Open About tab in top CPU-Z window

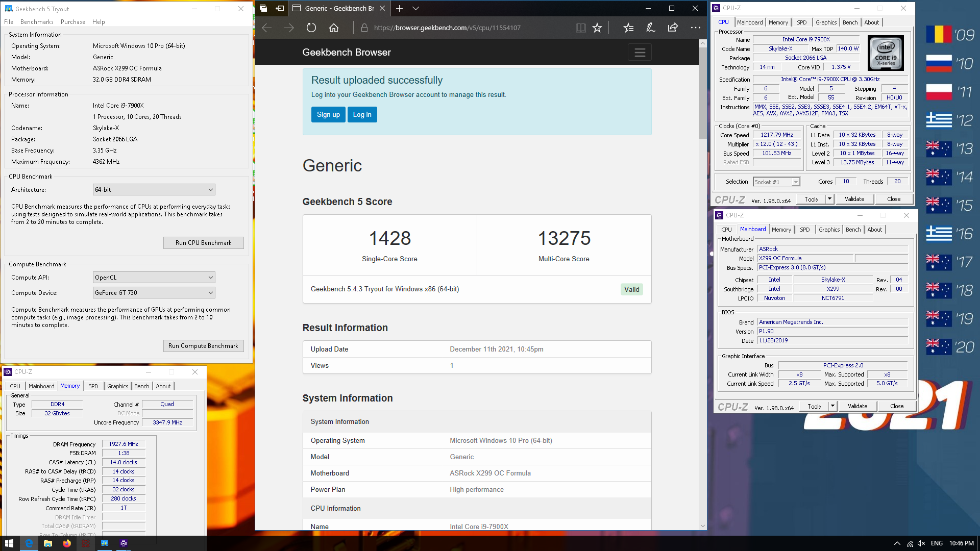(x=872, y=22)
